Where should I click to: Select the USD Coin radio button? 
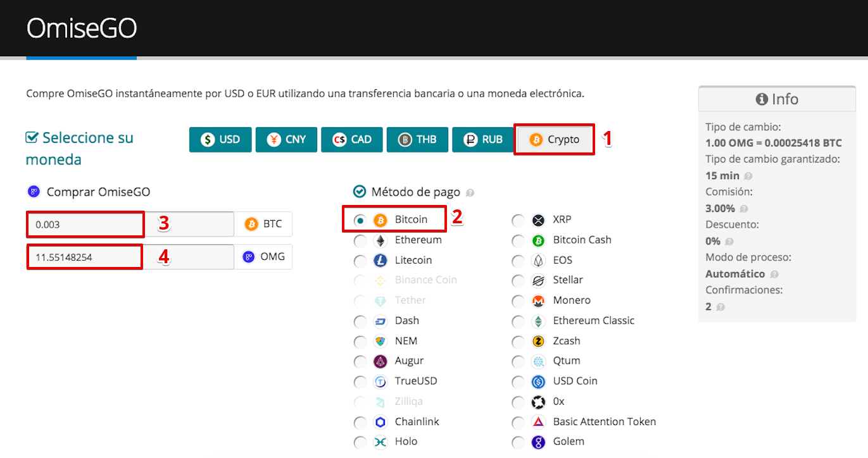point(519,381)
